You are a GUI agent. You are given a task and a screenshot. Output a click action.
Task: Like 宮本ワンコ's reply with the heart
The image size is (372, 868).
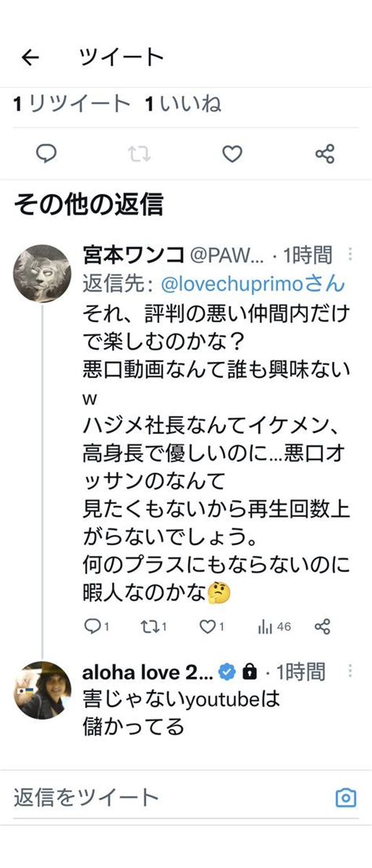coord(212,627)
